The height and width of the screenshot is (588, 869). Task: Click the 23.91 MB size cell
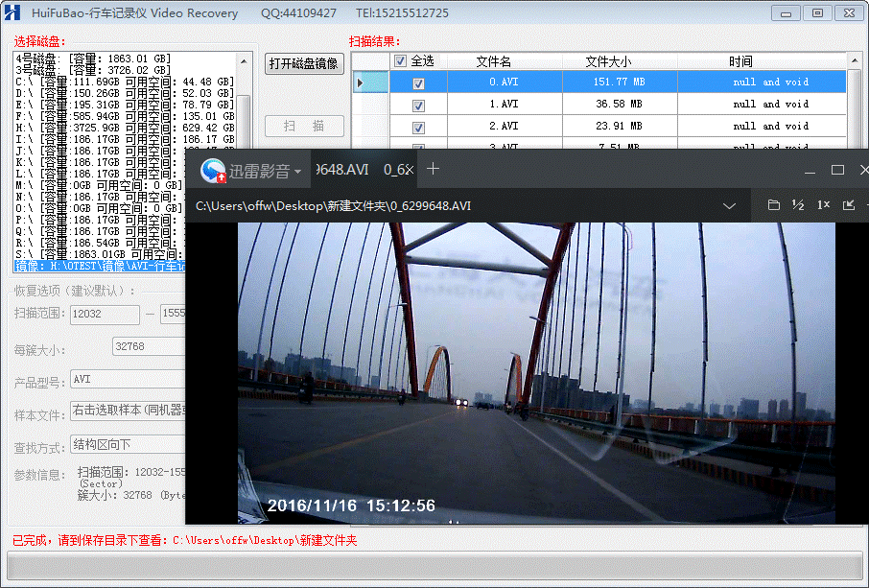[619, 127]
